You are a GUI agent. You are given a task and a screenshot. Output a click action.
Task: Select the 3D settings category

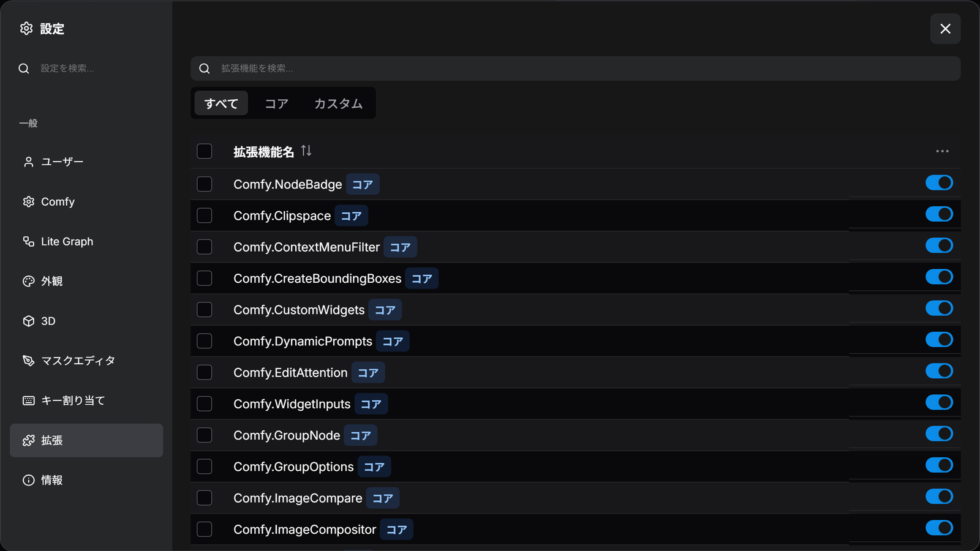pyautogui.click(x=86, y=321)
